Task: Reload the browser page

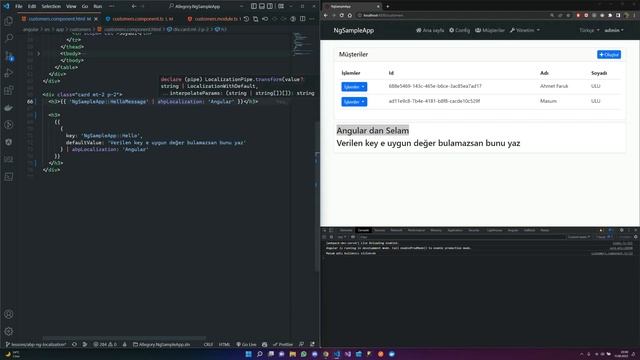Action: [x=342, y=15]
